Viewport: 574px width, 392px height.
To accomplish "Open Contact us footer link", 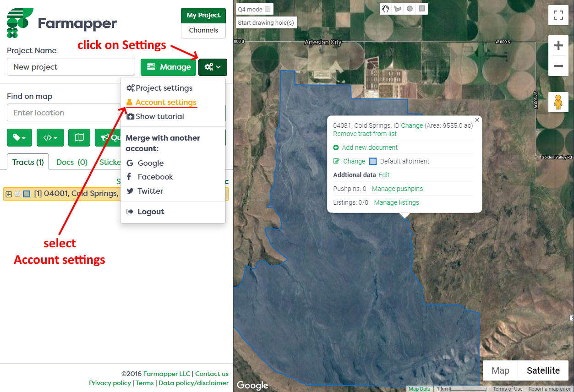I will coord(212,374).
